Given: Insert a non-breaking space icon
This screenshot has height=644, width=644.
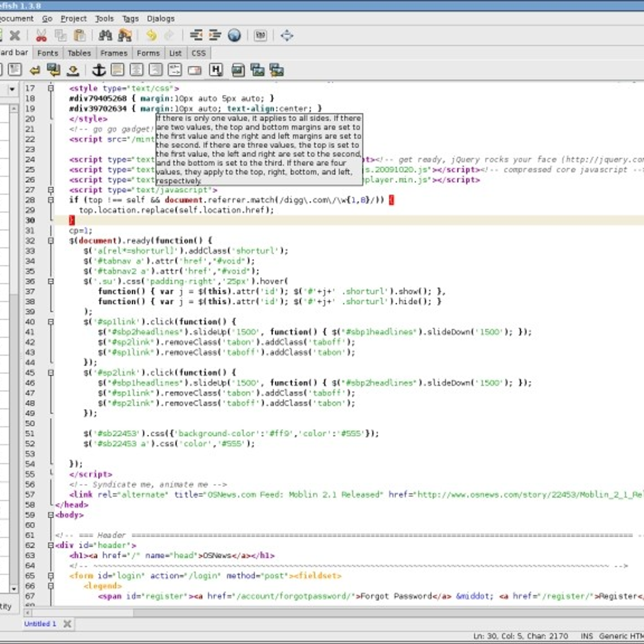Looking at the screenshot, I should [x=73, y=71].
